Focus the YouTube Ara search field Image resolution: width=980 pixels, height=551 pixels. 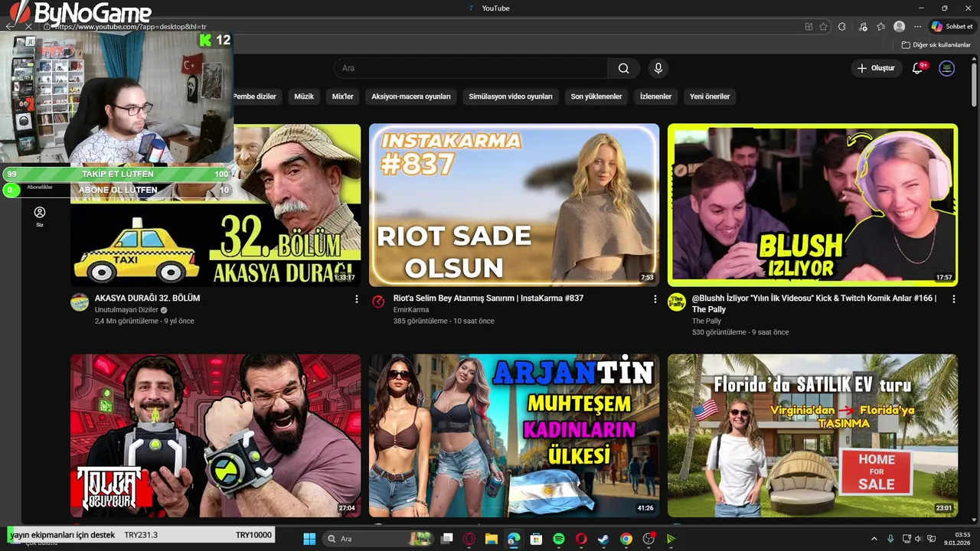(x=471, y=68)
